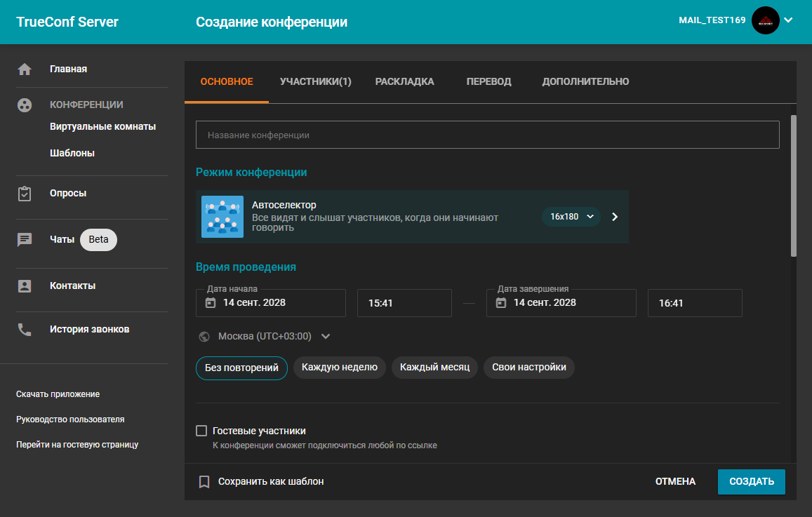The width and height of the screenshot is (812, 517).
Task: Select the Без повторений repeat option
Action: 241,368
